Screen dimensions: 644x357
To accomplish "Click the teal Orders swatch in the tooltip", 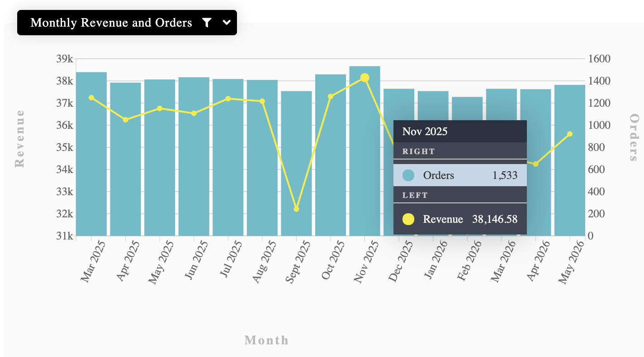I will 408,175.
